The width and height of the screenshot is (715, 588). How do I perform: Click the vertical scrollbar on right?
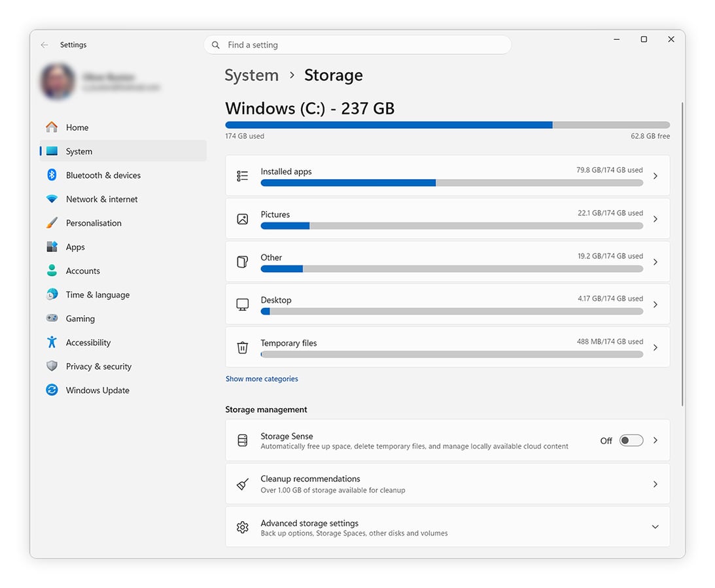pyautogui.click(x=682, y=254)
